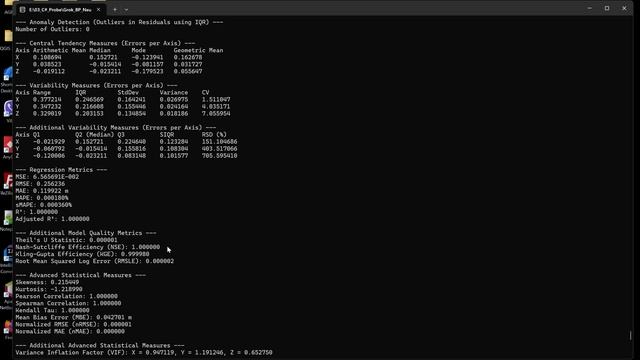Screen dimensions: 640x360
Task: Click the 'MAPE: 0.000180%' line
Action: 42,198
